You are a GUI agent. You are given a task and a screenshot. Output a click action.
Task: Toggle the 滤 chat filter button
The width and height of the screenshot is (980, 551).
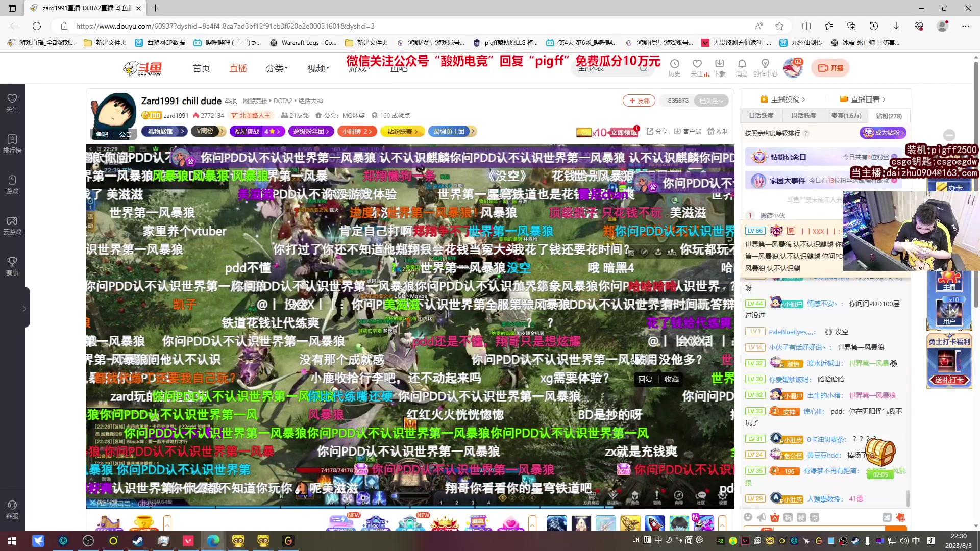click(887, 517)
